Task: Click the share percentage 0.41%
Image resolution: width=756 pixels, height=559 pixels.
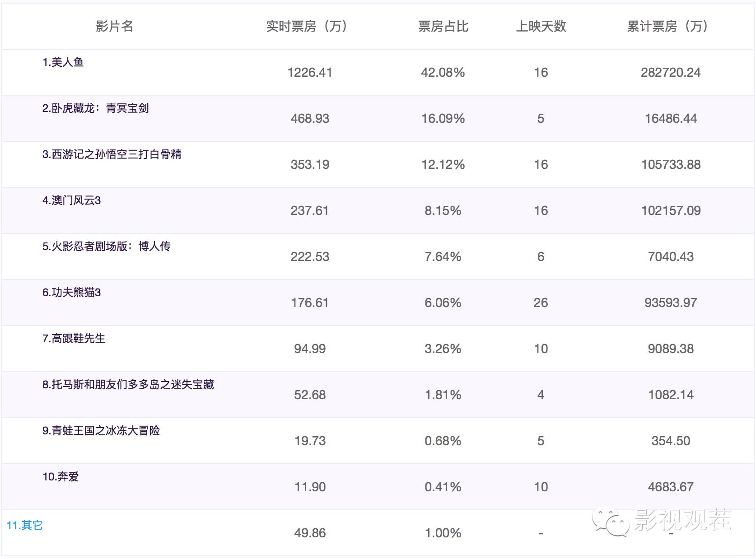Action: pos(443,487)
